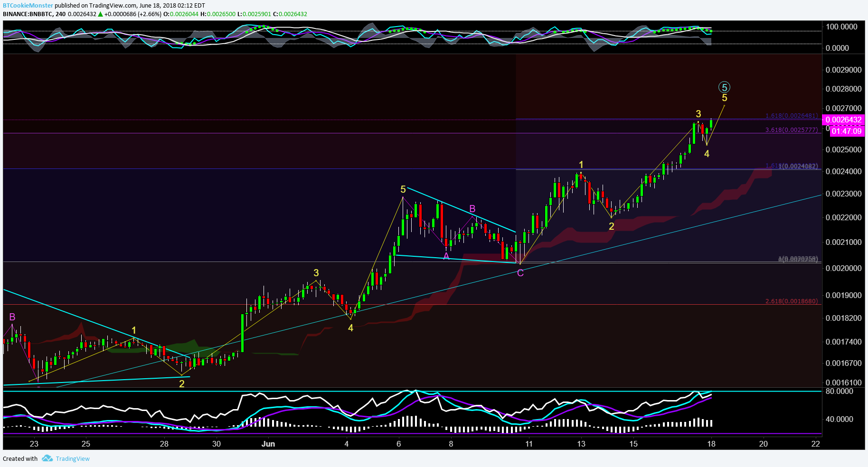Click the 13 date label on time axis
Screen dimensions: 868x467
coord(581,444)
